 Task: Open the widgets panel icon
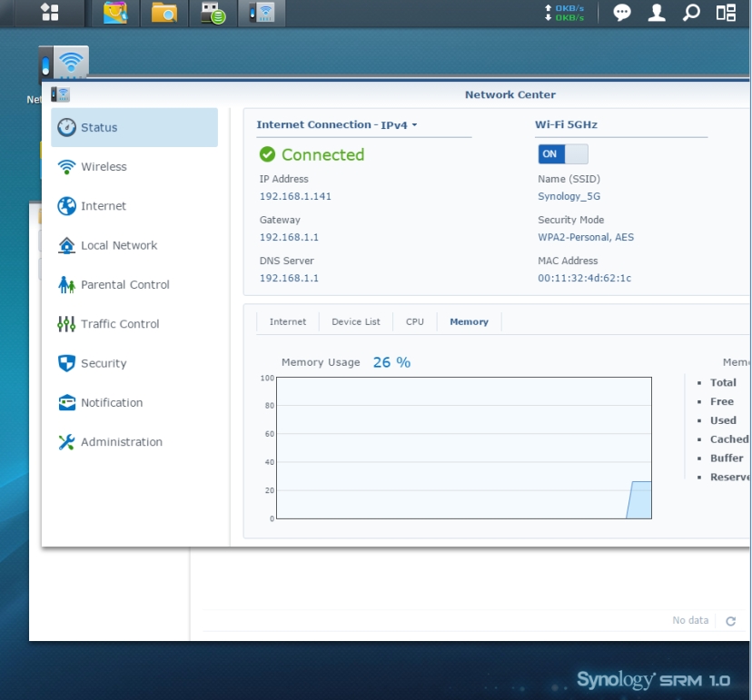pyautogui.click(x=726, y=13)
